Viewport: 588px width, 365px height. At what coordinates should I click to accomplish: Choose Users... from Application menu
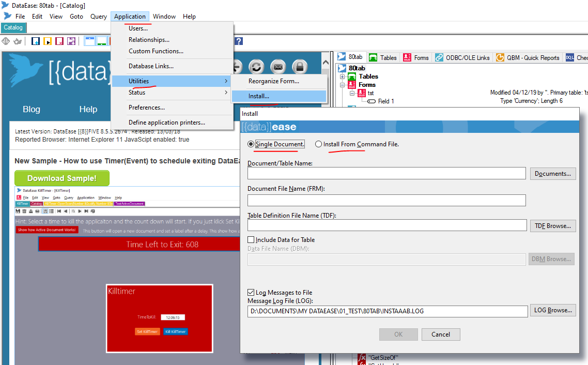[x=172, y=28]
